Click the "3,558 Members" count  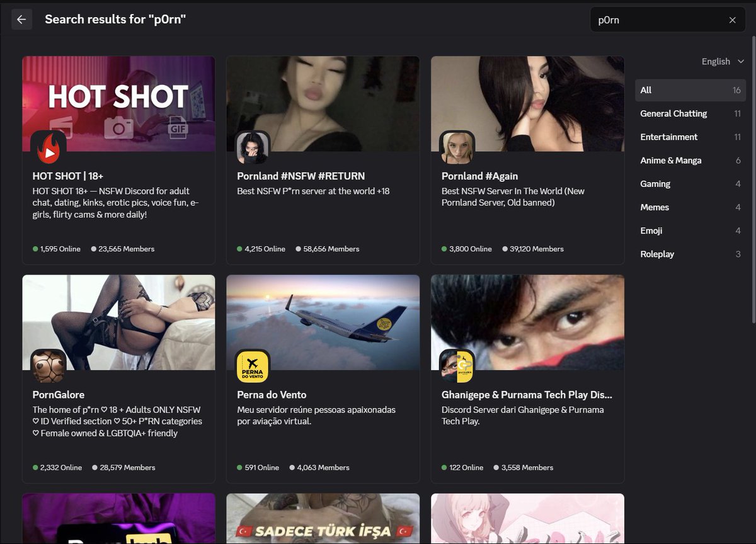pyautogui.click(x=527, y=467)
